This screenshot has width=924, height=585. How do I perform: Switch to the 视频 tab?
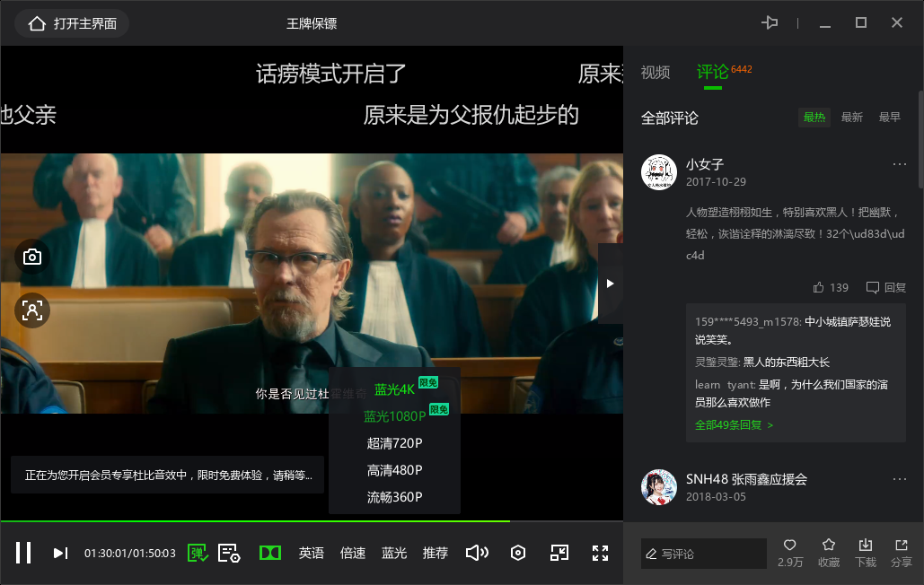(x=656, y=73)
